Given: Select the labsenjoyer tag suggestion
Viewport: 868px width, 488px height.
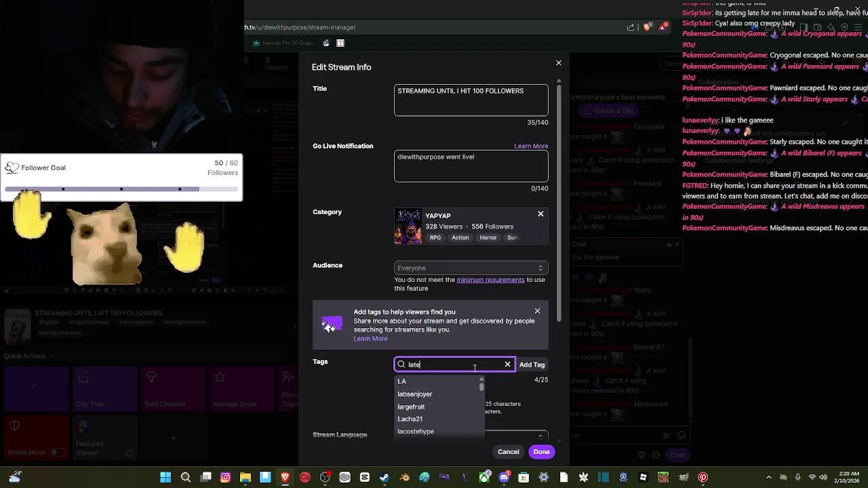Looking at the screenshot, I should pos(437,394).
